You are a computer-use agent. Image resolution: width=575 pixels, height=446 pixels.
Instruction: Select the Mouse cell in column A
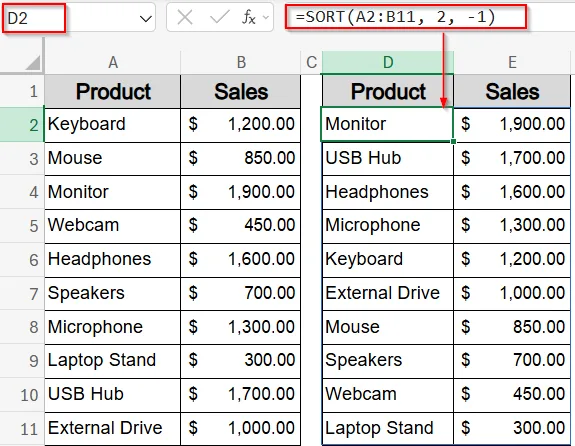113,159
